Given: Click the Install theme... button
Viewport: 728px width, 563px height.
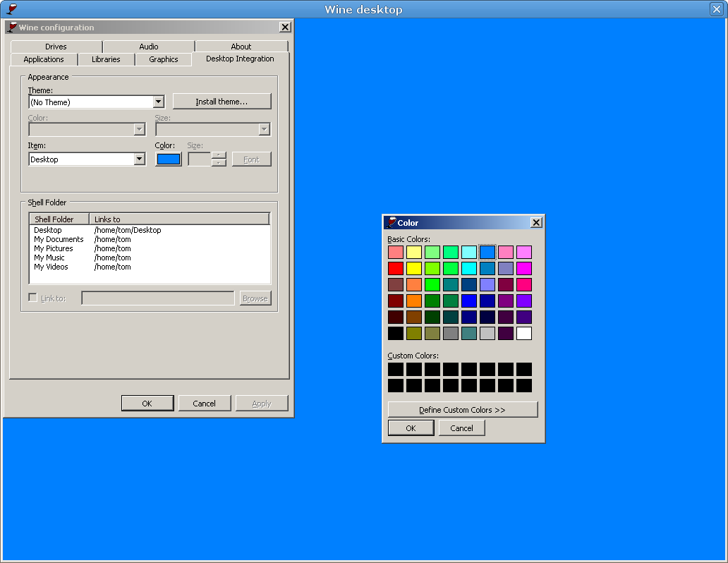Looking at the screenshot, I should click(x=222, y=102).
